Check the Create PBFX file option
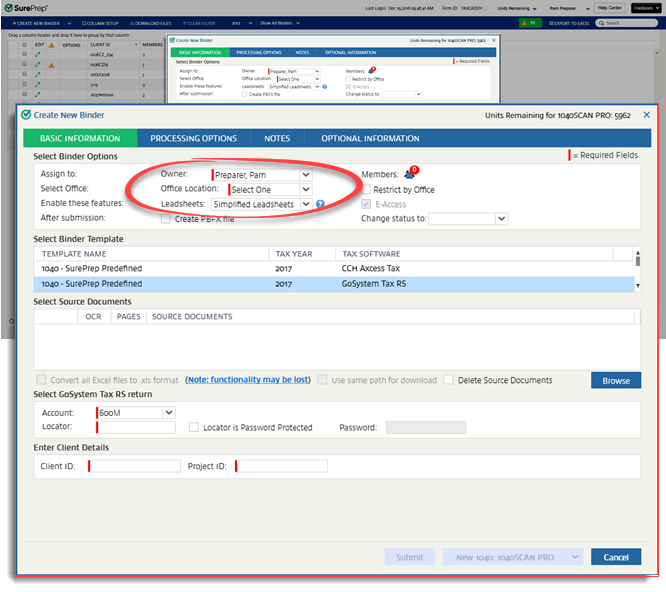The height and width of the screenshot is (592, 666). point(166,218)
